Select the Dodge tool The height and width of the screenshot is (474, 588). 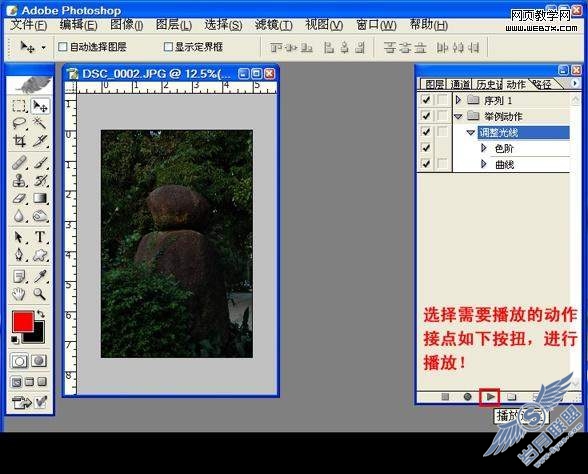[40, 216]
